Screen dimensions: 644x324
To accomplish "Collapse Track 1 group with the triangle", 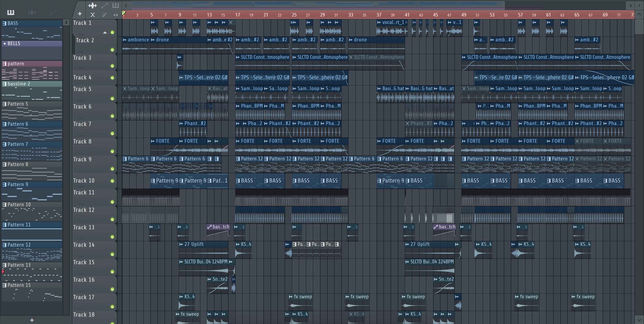I will [105, 32].
